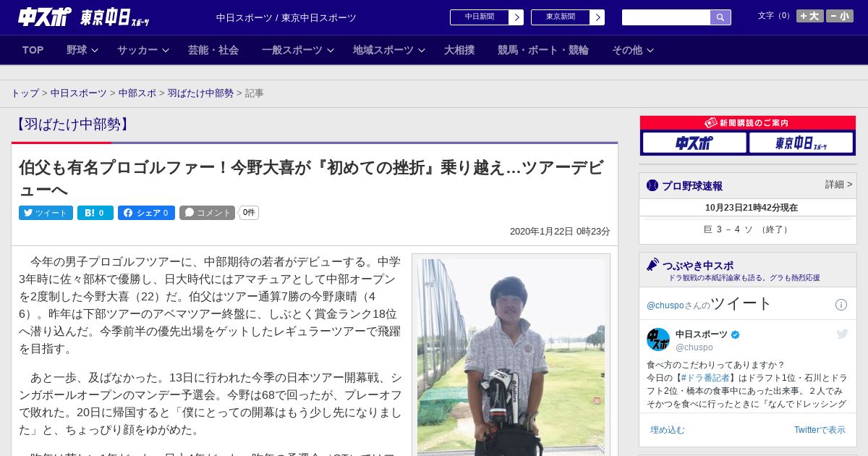This screenshot has width=868, height=456.
Task: Click the 【羽ばたけ中部勢】 section heading
Action: 72,124
